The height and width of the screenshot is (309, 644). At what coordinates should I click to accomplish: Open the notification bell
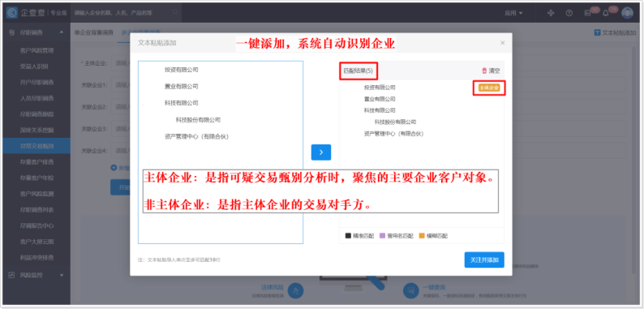605,13
